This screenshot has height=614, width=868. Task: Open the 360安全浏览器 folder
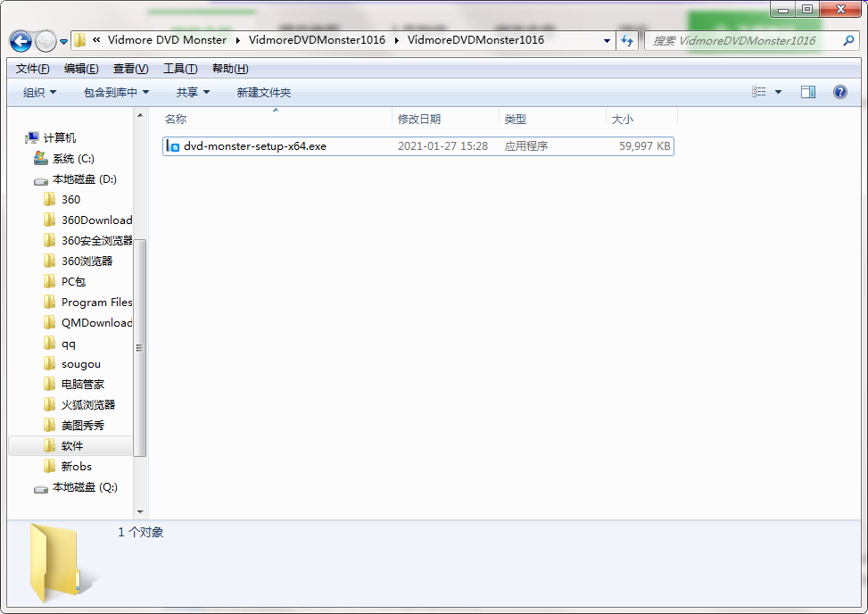(97, 240)
